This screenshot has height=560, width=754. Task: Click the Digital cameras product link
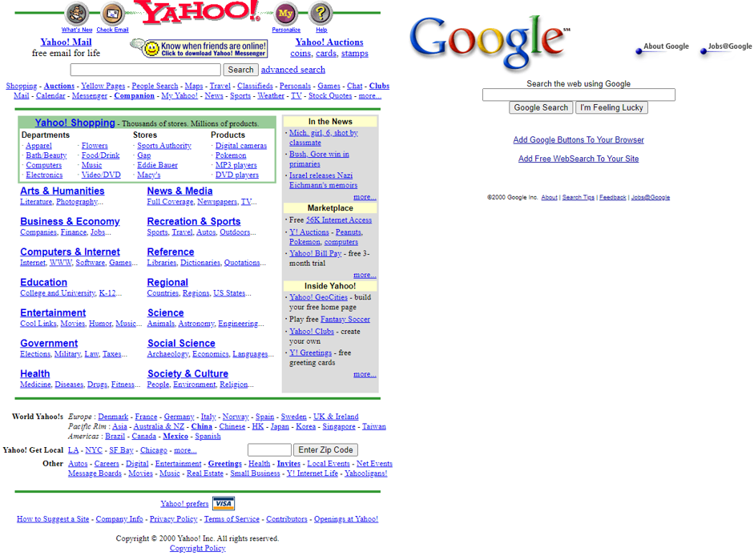point(241,146)
